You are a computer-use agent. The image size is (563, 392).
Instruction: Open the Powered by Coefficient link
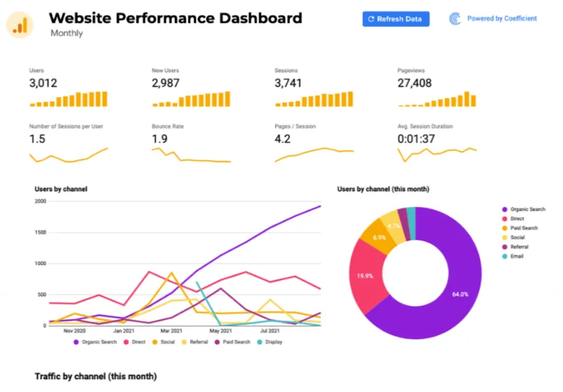click(x=502, y=19)
